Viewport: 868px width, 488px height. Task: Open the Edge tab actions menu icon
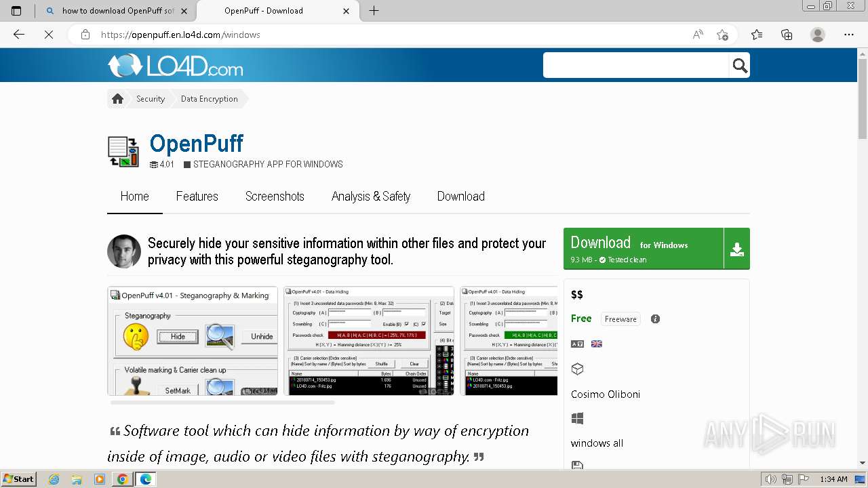click(x=16, y=11)
